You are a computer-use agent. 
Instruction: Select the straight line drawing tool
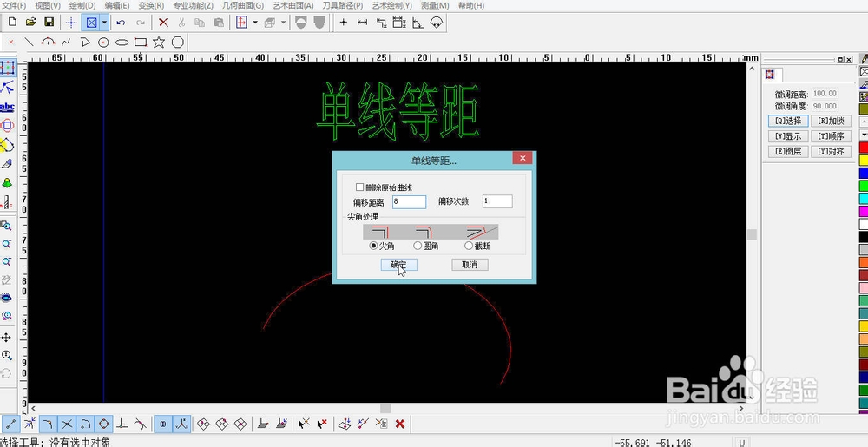tap(29, 42)
